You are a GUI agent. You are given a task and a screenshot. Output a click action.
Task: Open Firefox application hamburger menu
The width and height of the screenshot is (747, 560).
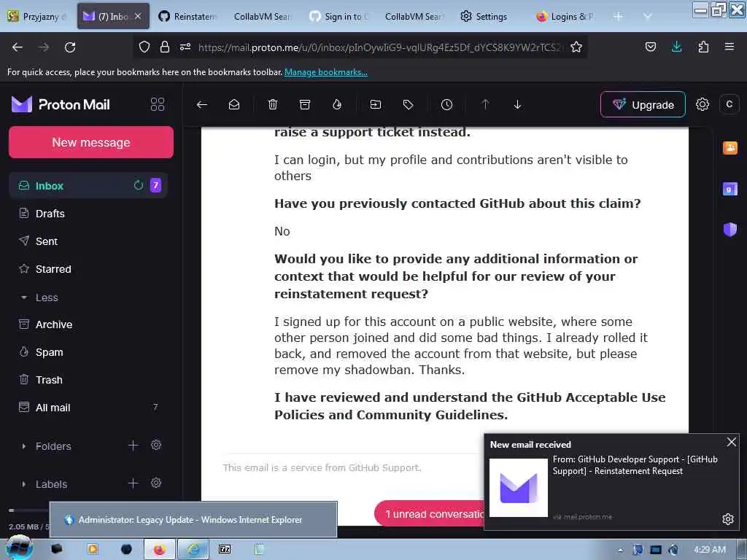[x=729, y=47]
